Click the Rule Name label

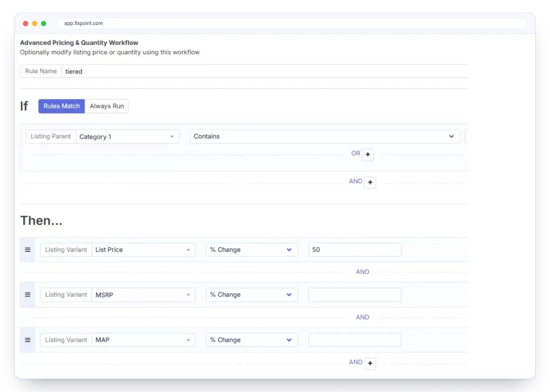(x=41, y=71)
